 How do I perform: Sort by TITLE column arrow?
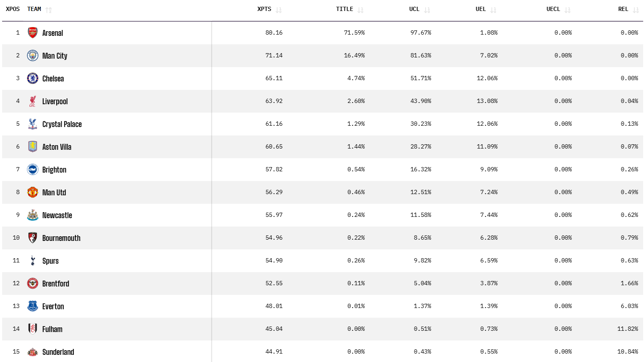(x=361, y=10)
